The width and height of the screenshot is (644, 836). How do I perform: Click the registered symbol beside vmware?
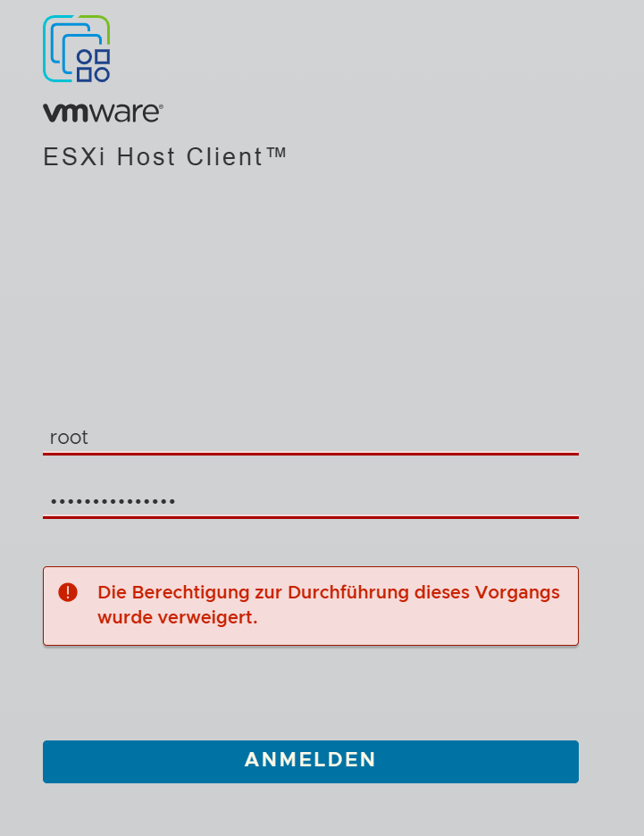point(161,106)
